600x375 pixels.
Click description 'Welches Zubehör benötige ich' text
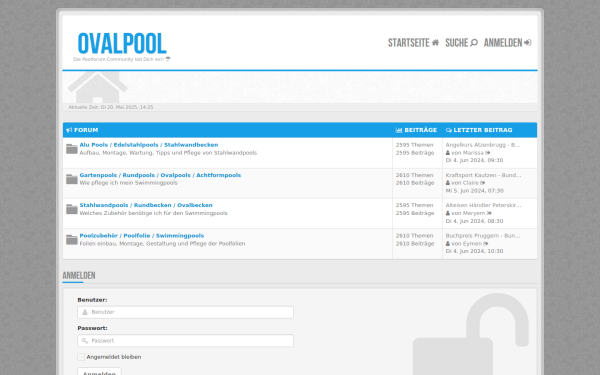tap(153, 213)
